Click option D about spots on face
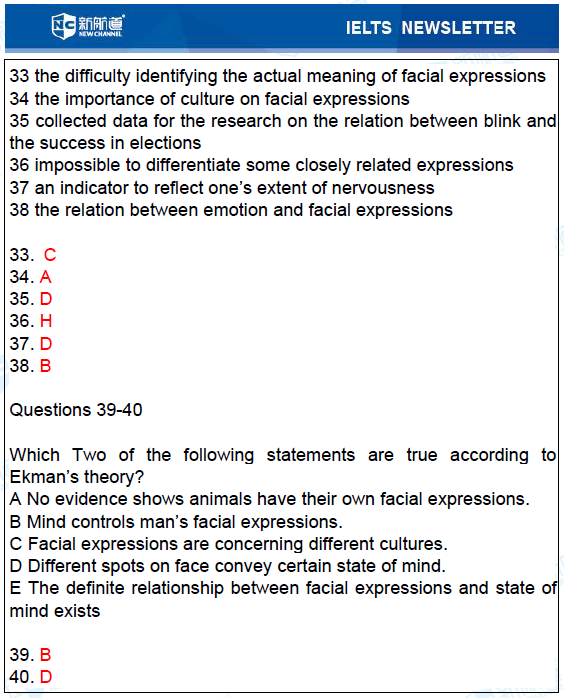 click(227, 566)
